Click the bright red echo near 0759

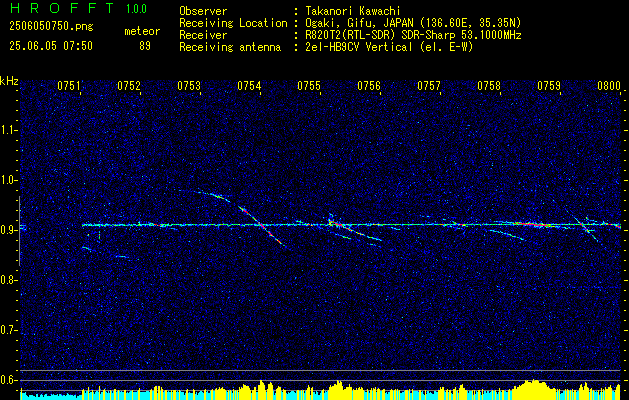coord(536,224)
